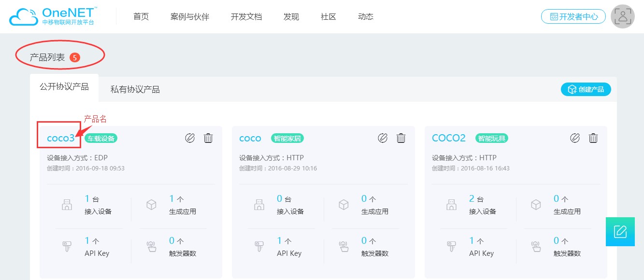
Task: Click 社区 in navigation bar
Action: [x=329, y=16]
